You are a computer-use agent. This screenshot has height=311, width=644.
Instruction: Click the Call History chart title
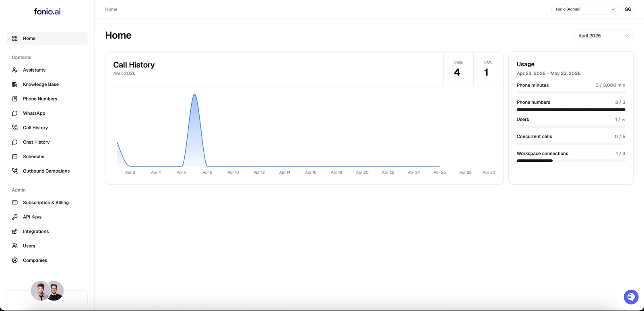[x=134, y=65]
